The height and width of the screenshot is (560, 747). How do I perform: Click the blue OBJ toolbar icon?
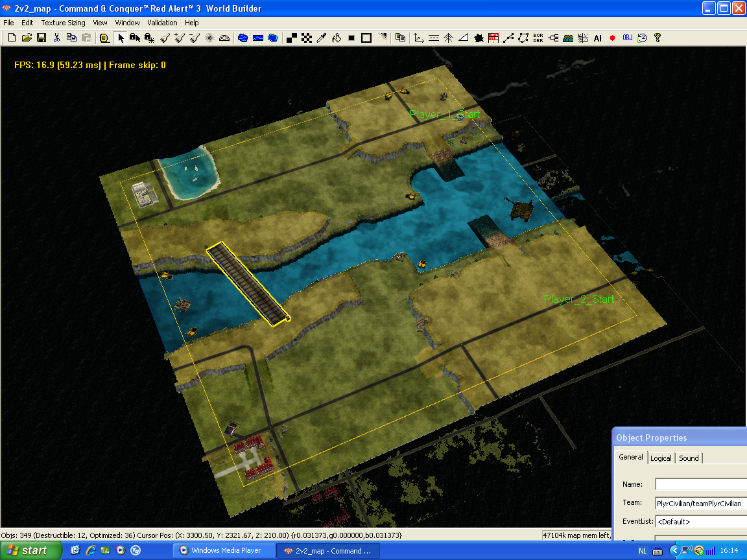click(628, 38)
